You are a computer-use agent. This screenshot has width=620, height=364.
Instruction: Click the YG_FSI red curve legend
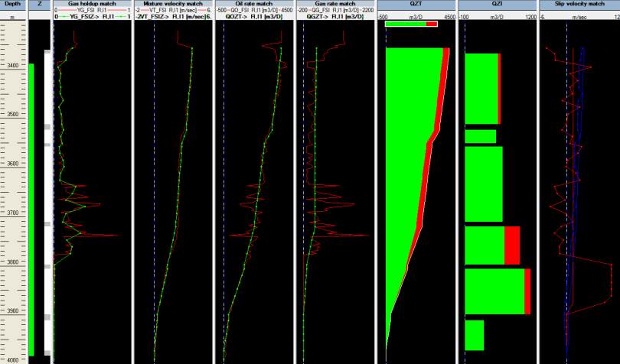click(92, 11)
